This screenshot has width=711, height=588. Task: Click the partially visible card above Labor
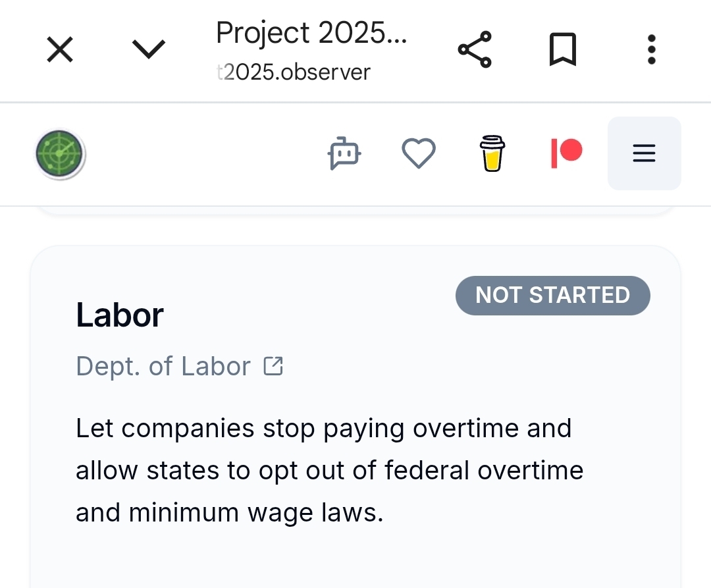click(355, 211)
